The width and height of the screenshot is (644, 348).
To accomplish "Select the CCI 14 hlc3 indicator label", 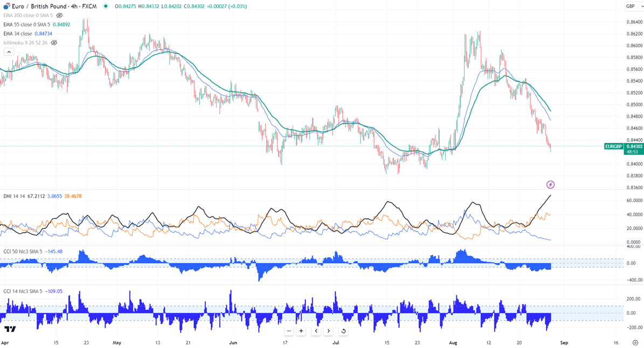I will (x=23, y=291).
